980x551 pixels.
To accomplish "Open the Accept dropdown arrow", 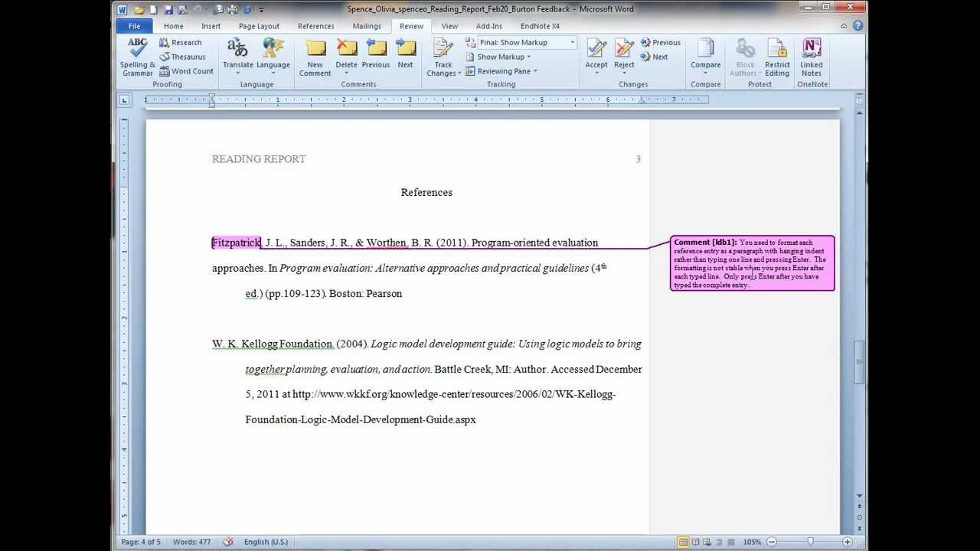I will [x=596, y=74].
